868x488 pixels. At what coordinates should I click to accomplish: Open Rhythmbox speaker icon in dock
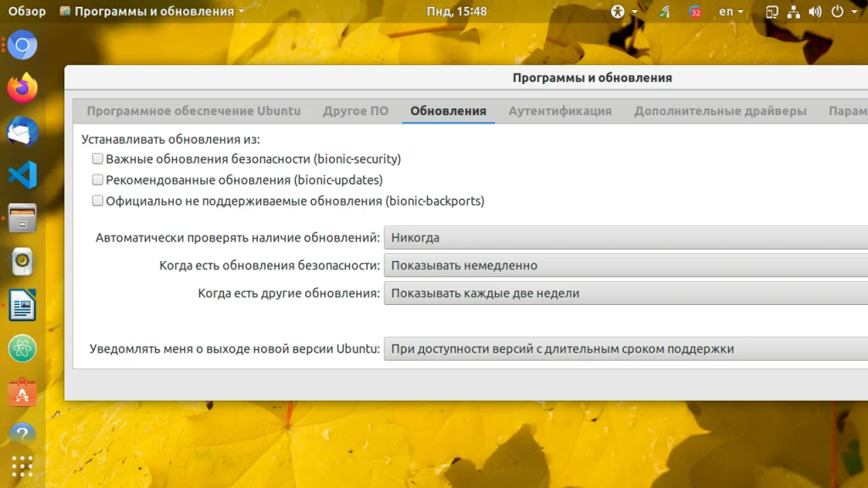coord(22,261)
